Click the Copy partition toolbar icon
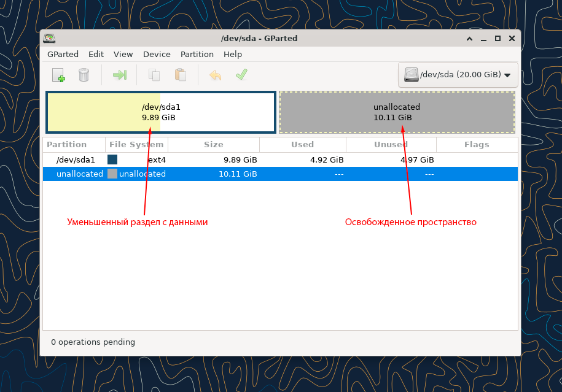The width and height of the screenshot is (562, 392). 154,75
